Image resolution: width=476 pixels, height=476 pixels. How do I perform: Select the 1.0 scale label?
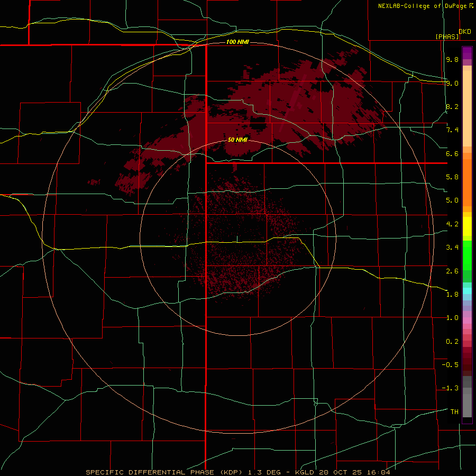[x=452, y=318]
